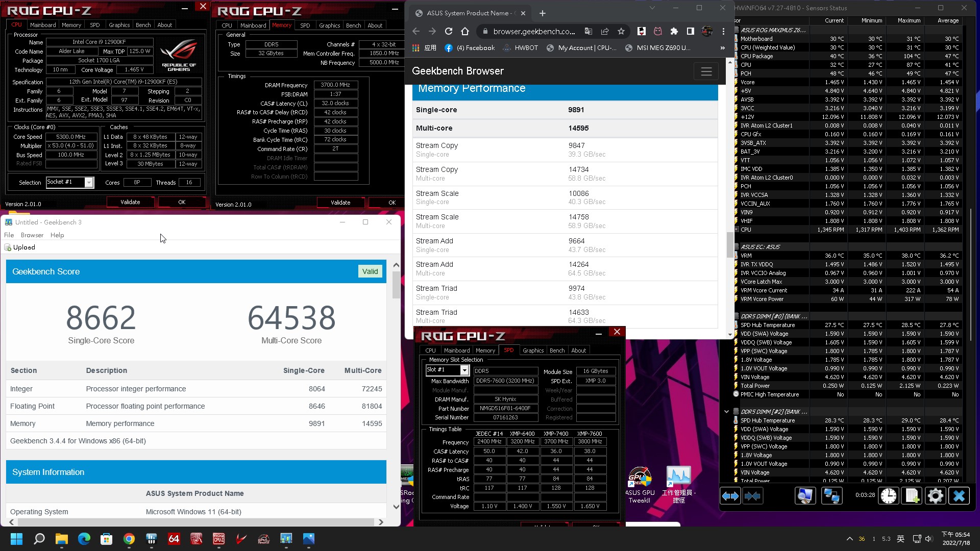Open HWiNFO sensor settings gear
980x551 pixels.
coord(936,496)
